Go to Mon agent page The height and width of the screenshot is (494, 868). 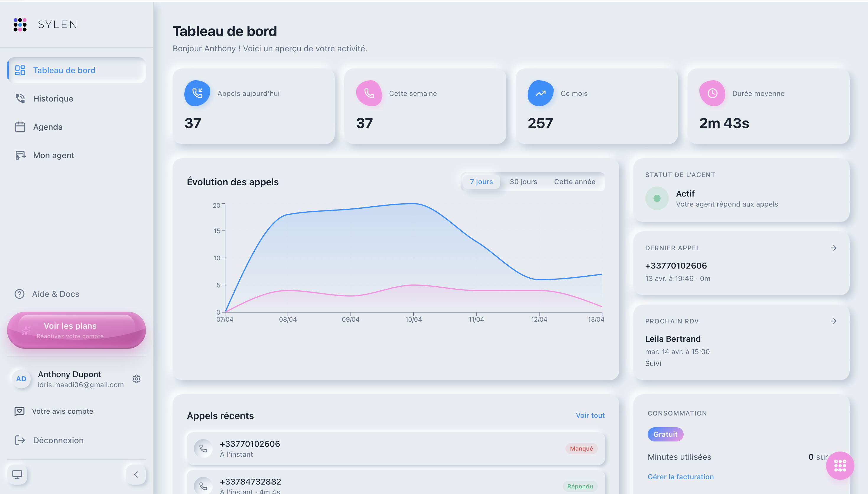point(53,155)
